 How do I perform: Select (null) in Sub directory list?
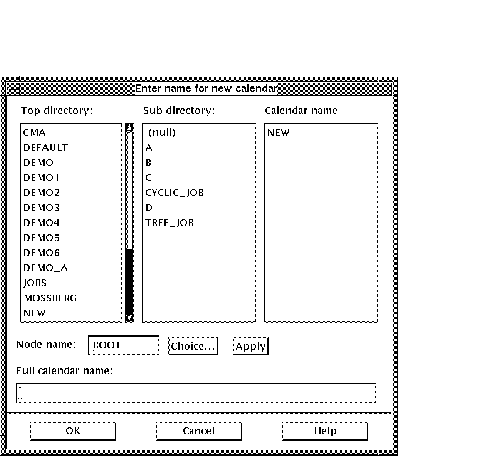(x=162, y=133)
